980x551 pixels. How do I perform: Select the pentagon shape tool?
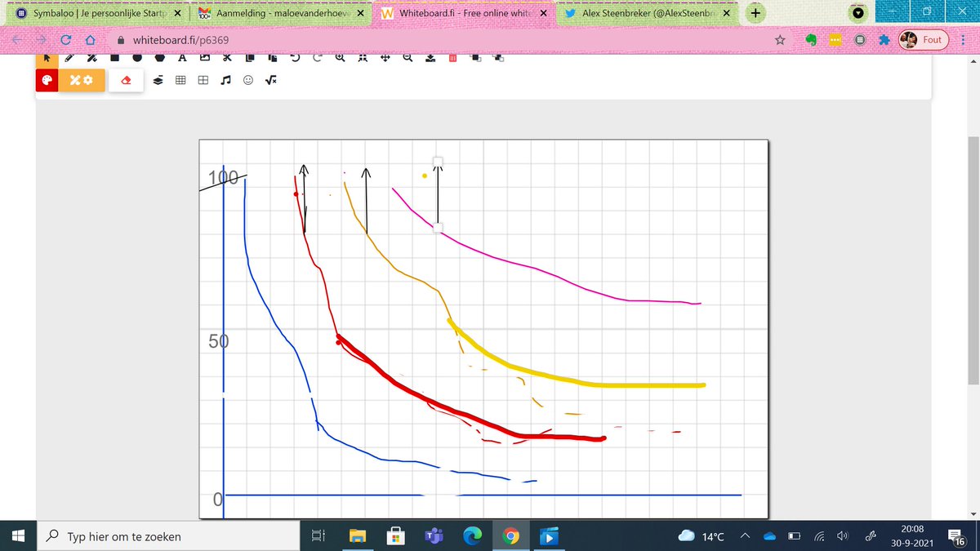160,58
